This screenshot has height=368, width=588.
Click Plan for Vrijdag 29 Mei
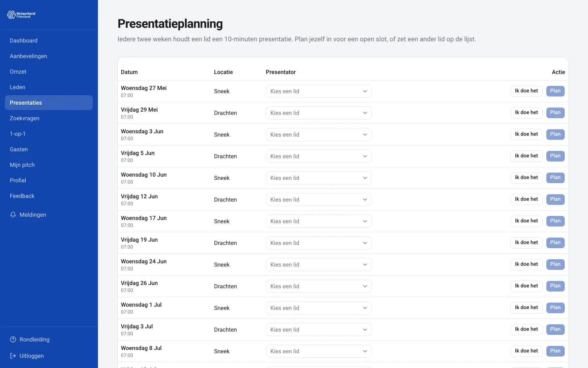tap(555, 112)
